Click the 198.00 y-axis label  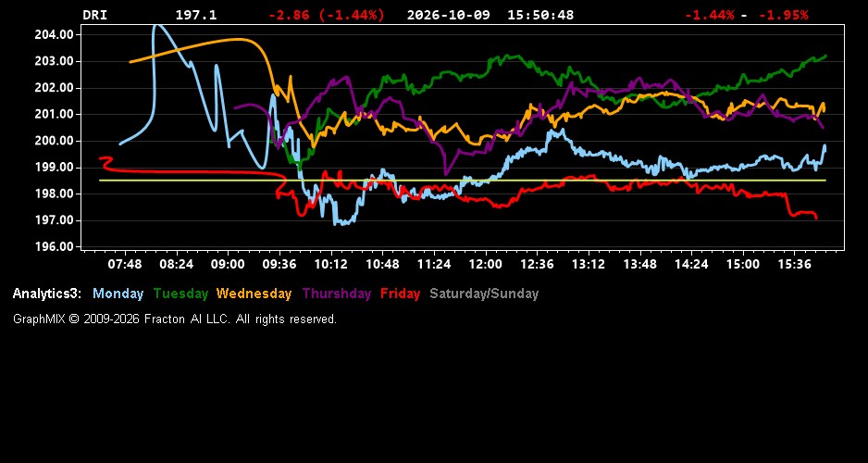tap(54, 194)
